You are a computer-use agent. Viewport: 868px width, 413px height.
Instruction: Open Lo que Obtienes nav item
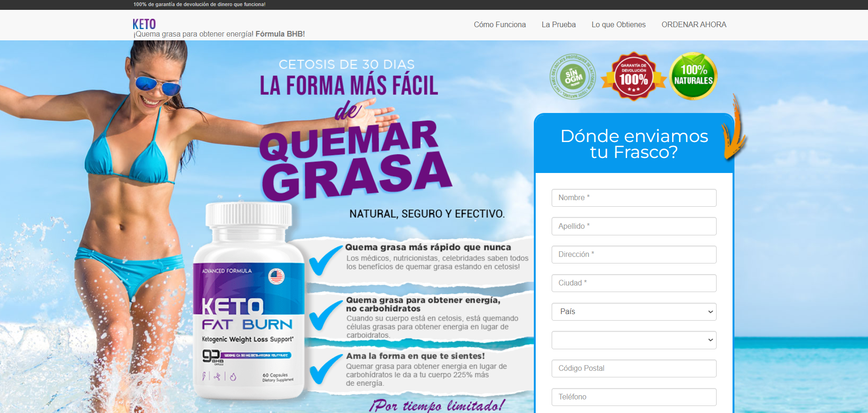pos(618,25)
